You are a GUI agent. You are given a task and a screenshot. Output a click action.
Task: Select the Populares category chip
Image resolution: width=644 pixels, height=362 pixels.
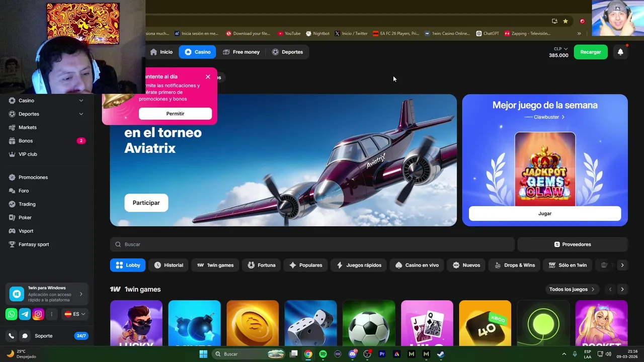tap(305, 265)
